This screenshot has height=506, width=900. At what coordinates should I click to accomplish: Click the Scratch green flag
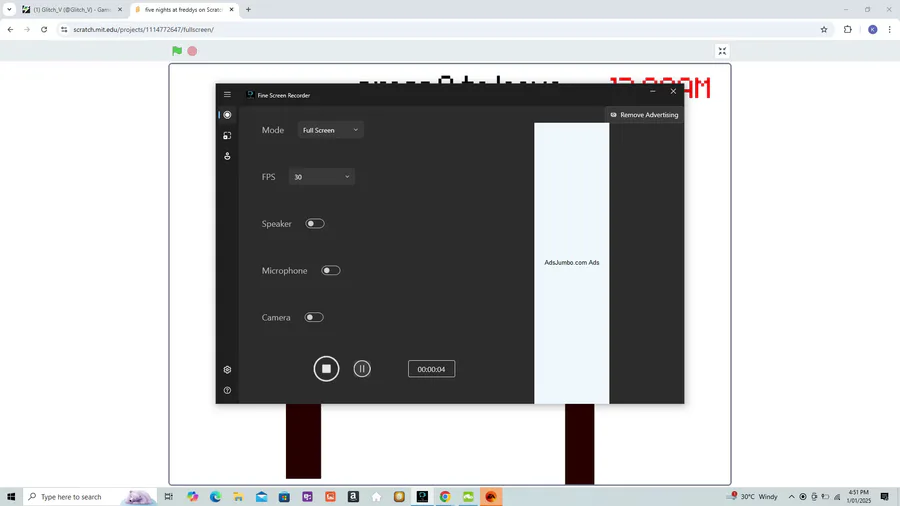(x=177, y=51)
